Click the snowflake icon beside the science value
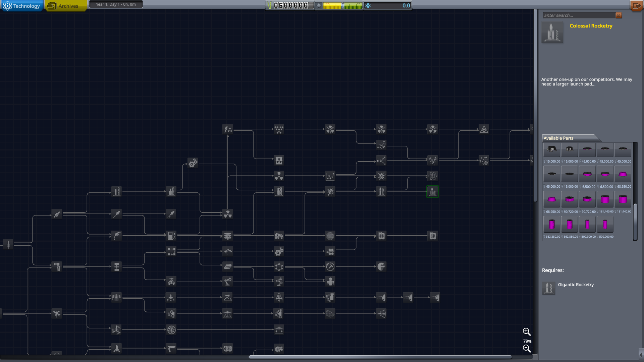Screen dimensions: 644x362 point(368,5)
